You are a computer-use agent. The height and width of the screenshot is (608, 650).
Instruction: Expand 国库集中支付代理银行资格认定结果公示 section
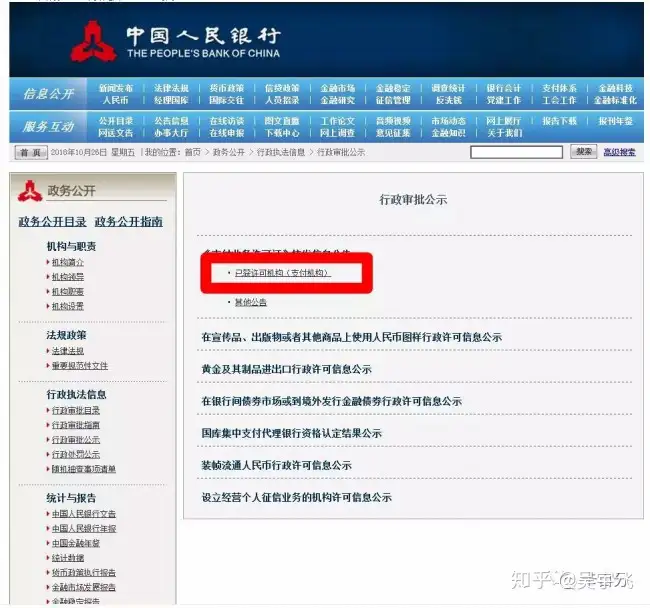pos(291,433)
